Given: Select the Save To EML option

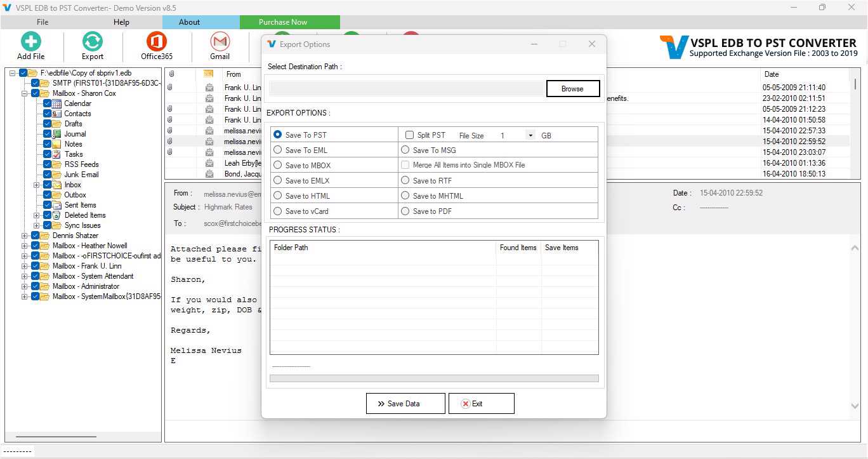Looking at the screenshot, I should click(277, 150).
